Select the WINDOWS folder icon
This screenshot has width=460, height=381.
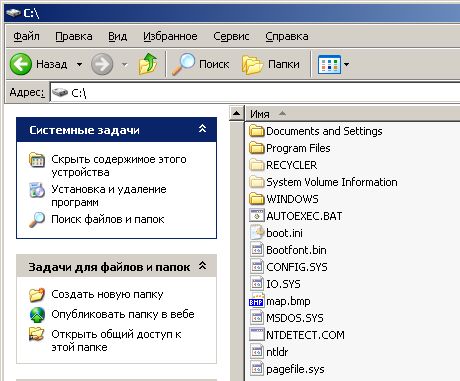257,199
